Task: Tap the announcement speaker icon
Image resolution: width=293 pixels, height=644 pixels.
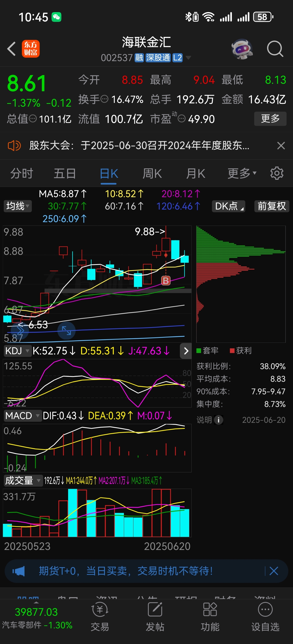Action: click(x=14, y=146)
